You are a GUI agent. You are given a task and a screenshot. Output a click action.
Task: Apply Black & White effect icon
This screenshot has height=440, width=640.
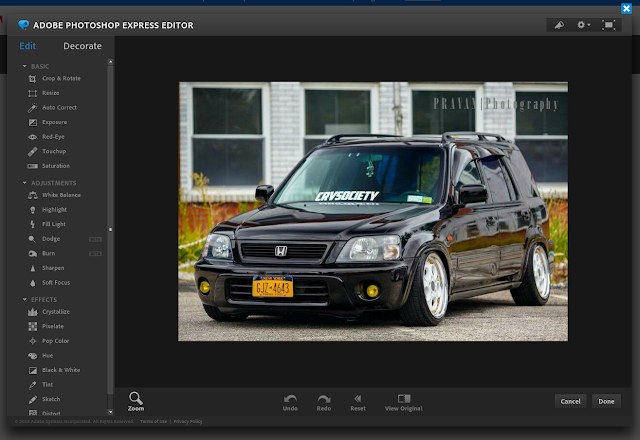(33, 370)
